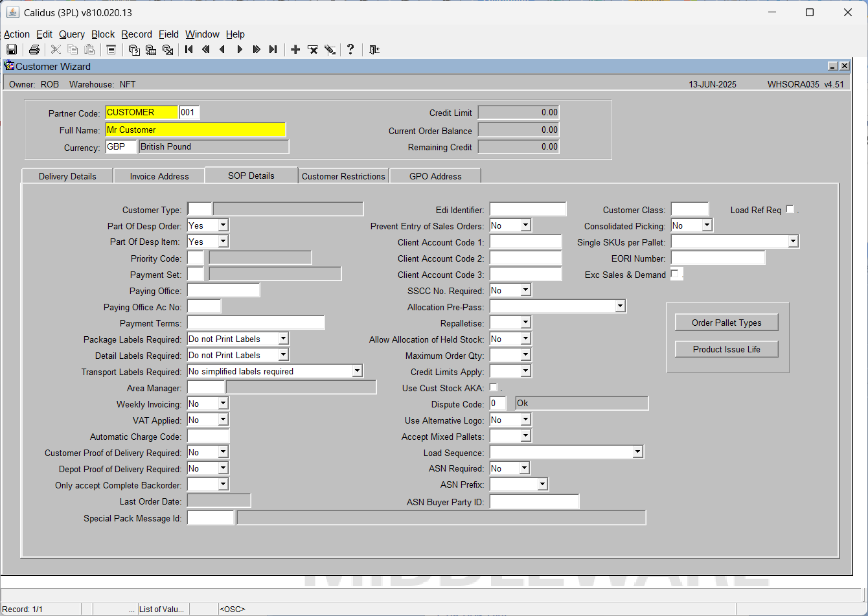The height and width of the screenshot is (616, 868).
Task: Open Weekly Invoicing dropdown
Action: coord(223,404)
